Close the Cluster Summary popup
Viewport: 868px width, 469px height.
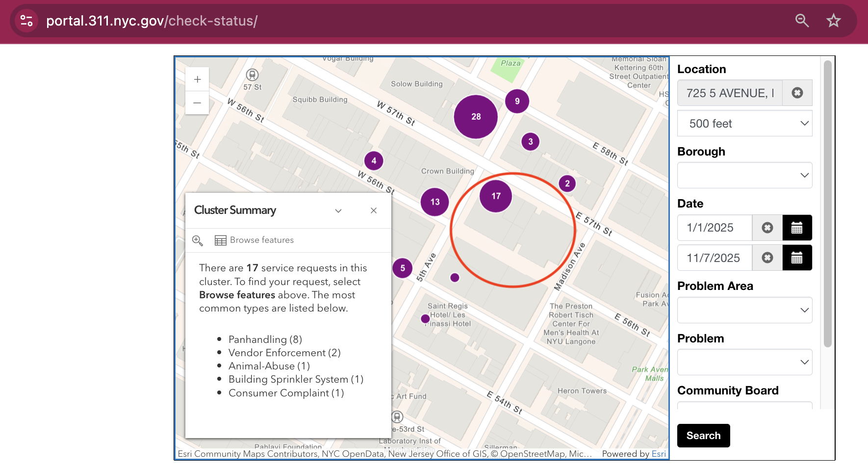pyautogui.click(x=374, y=210)
